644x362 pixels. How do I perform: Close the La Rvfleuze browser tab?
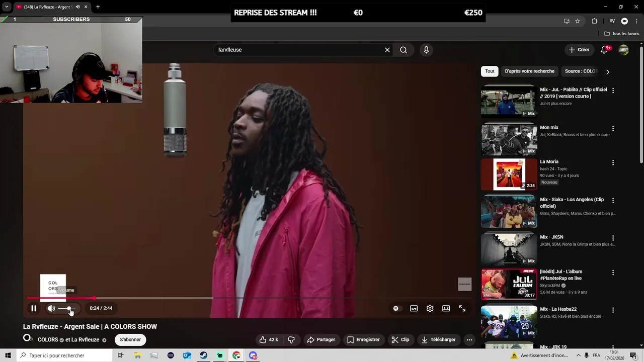coord(86,7)
